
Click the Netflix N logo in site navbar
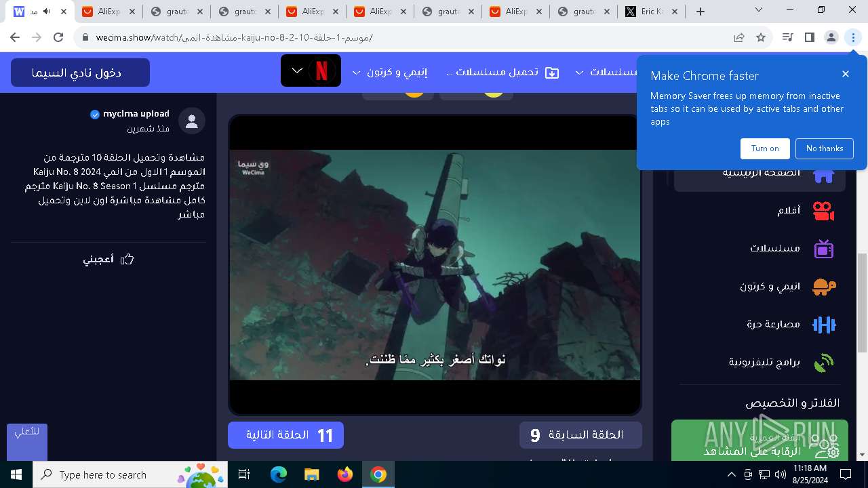(321, 70)
